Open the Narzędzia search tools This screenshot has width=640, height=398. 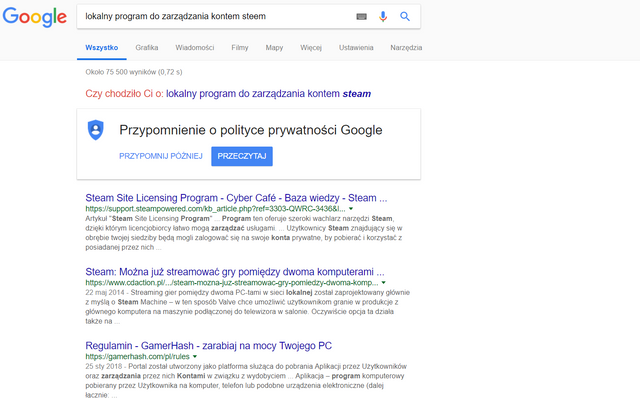(x=406, y=47)
